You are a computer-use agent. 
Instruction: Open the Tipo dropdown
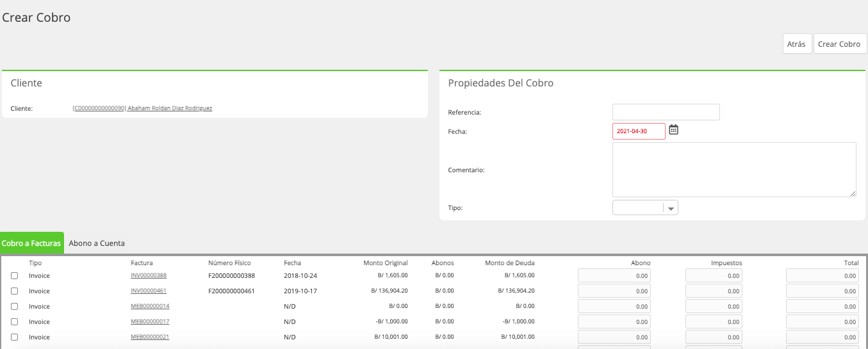click(x=645, y=207)
